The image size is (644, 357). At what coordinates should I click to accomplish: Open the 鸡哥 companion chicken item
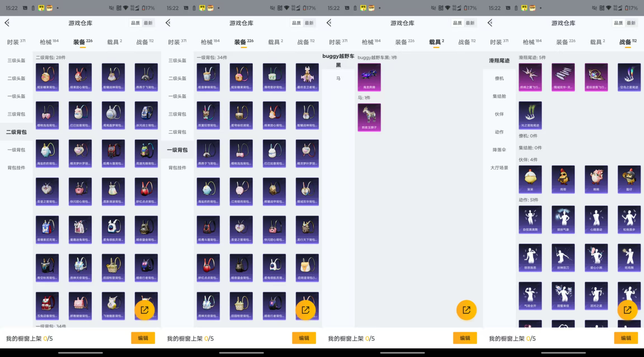click(563, 179)
